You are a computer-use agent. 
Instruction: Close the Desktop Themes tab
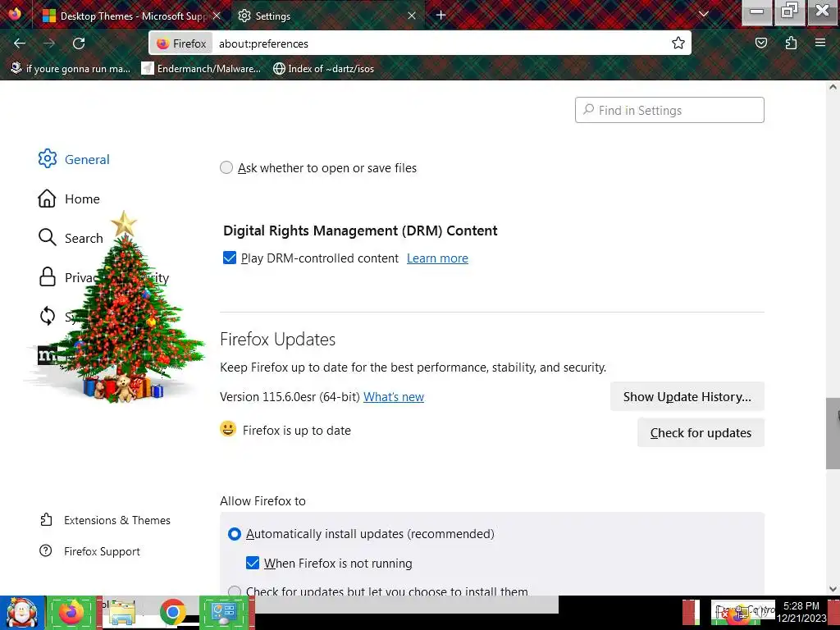coord(217,16)
